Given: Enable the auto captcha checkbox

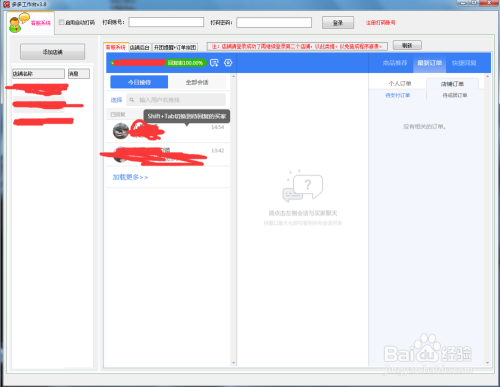Looking at the screenshot, I should tap(61, 22).
